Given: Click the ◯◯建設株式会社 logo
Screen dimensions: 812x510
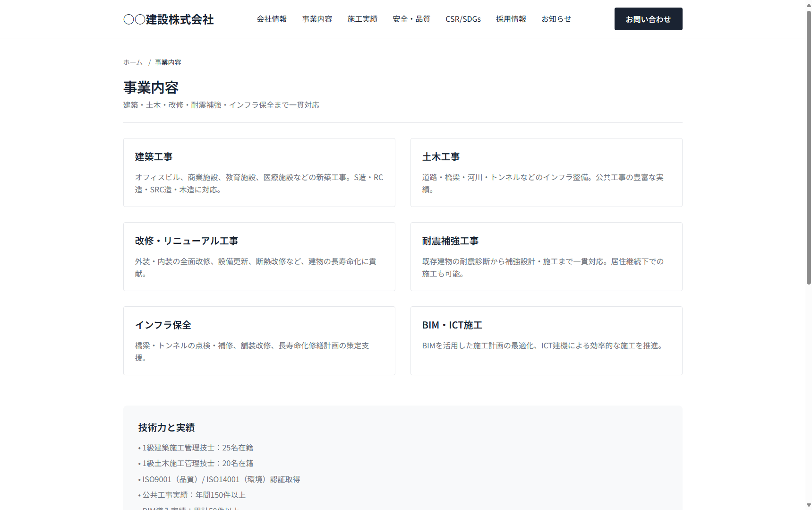Looking at the screenshot, I should [168, 19].
